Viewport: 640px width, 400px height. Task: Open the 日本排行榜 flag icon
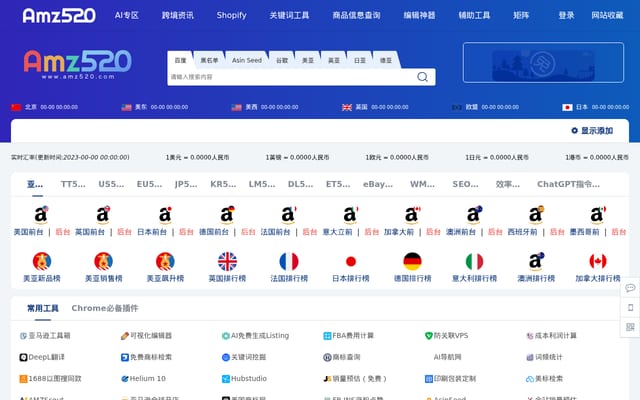(351, 262)
